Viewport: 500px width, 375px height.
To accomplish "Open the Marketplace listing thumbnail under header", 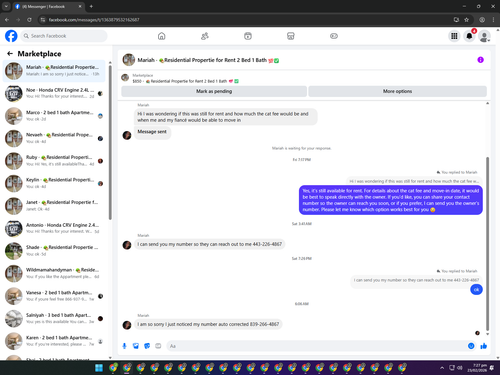I will [125, 78].
